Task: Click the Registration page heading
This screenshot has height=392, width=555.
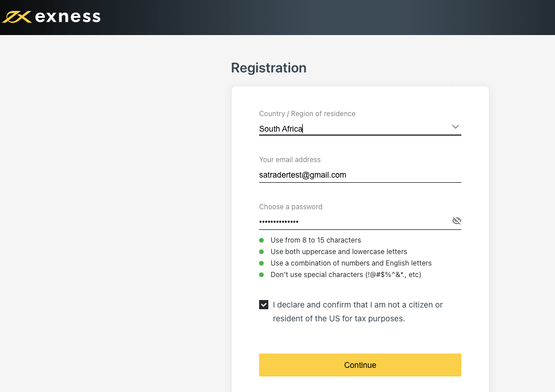Action: [x=269, y=68]
